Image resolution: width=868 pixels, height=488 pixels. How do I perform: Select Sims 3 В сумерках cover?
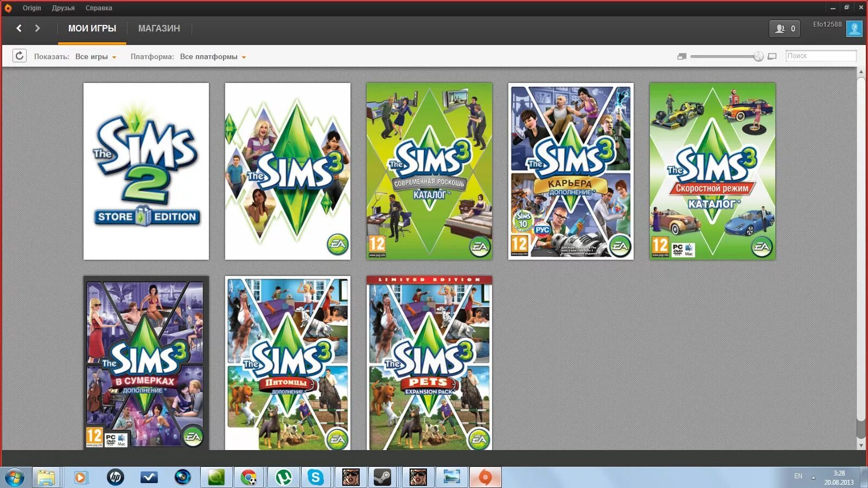(x=146, y=363)
